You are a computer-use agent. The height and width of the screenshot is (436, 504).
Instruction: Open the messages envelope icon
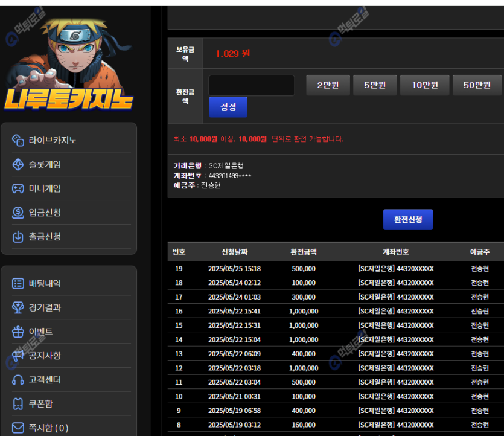[18, 428]
